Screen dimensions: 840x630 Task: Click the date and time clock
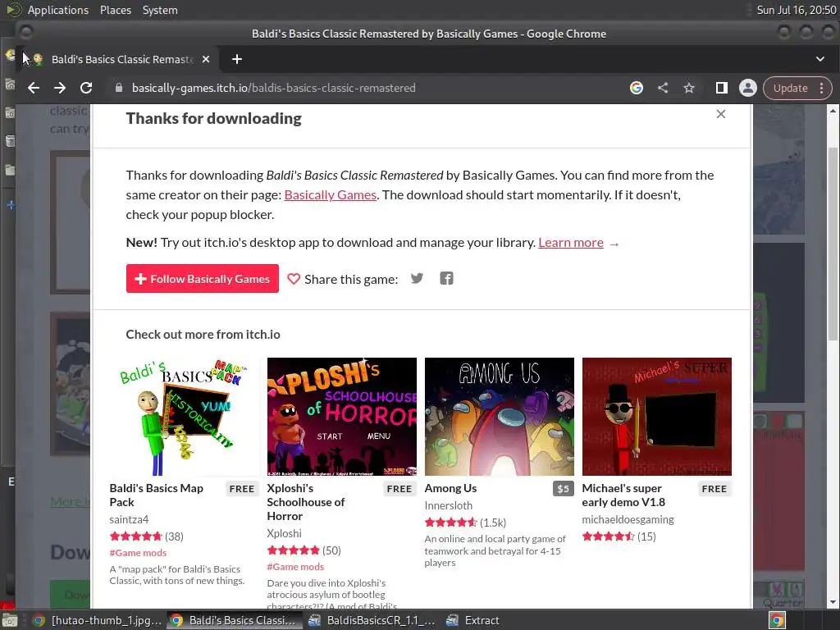click(796, 10)
